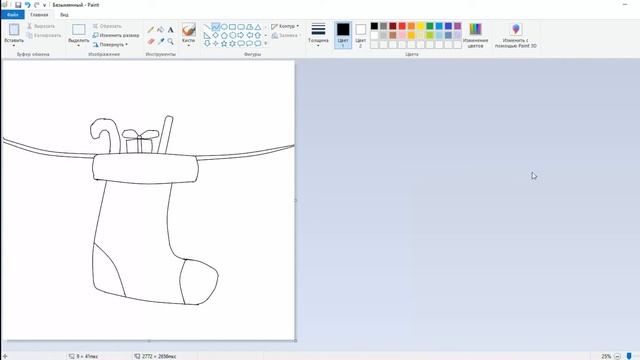The image size is (640, 360).
Task: Redo the undone action
Action: point(36,5)
